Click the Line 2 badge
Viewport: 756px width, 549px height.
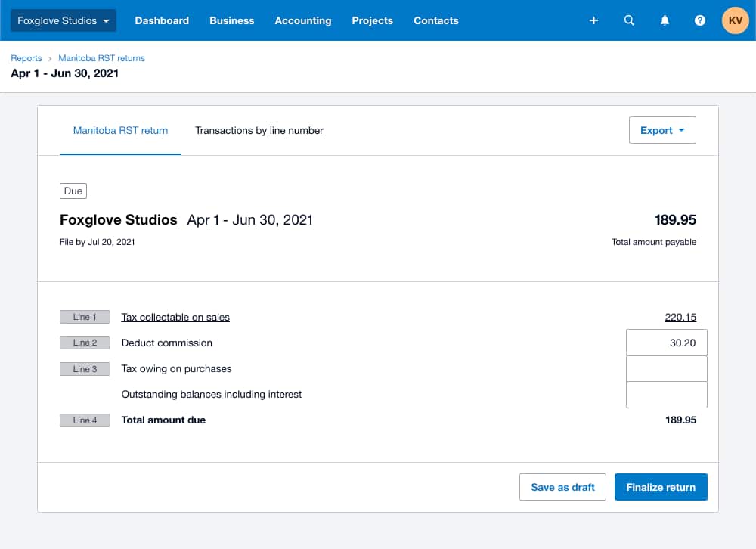pyautogui.click(x=85, y=343)
